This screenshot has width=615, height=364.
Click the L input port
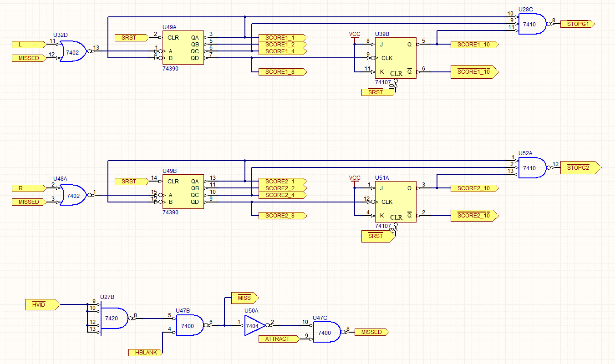(x=29, y=45)
